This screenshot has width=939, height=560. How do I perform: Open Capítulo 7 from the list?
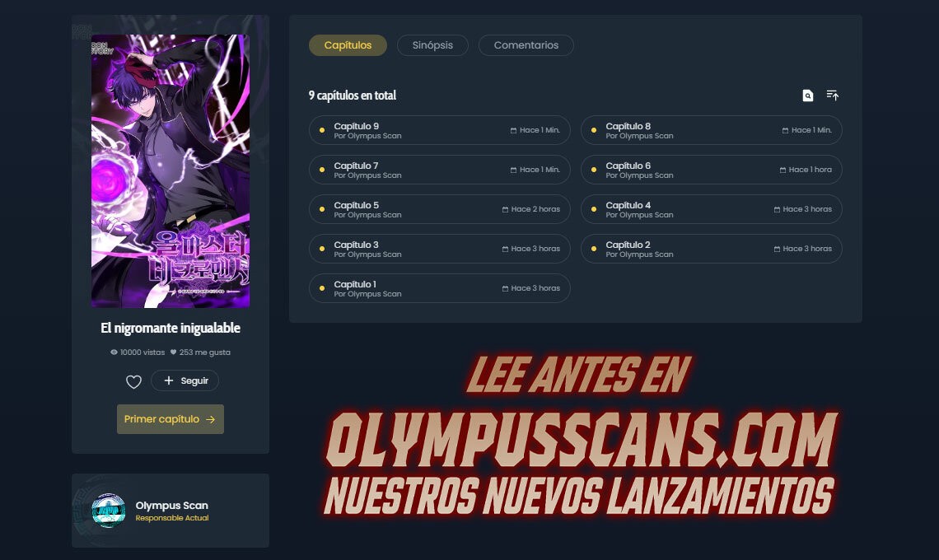pyautogui.click(x=440, y=170)
